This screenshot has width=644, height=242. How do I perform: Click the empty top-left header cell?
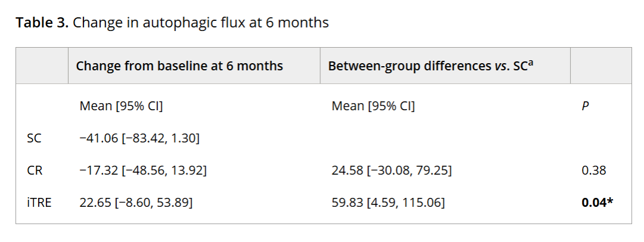(42, 66)
